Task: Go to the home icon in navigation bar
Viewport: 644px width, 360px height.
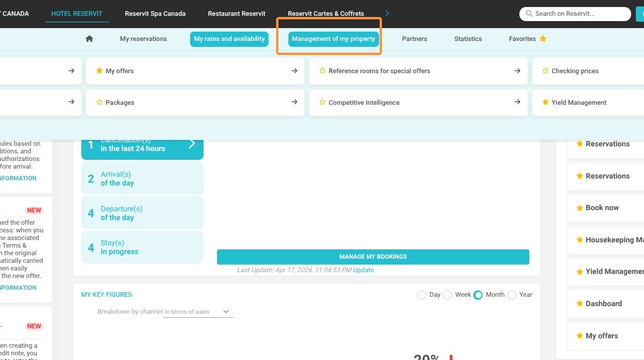Action: (x=89, y=39)
